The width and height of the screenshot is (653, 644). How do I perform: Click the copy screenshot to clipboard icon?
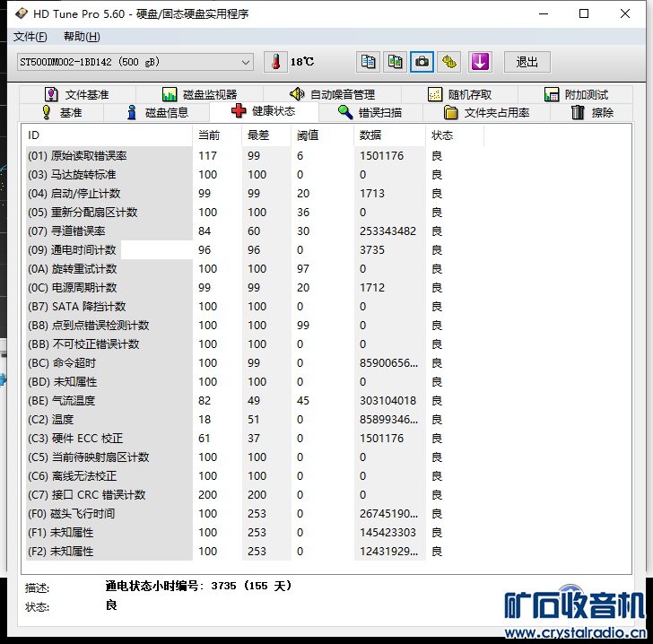[x=395, y=62]
